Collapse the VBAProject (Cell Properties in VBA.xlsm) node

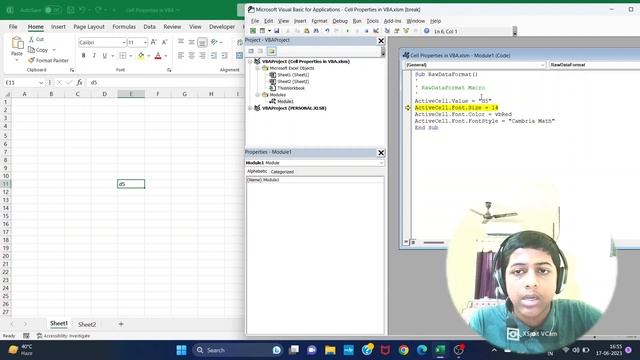click(250, 62)
